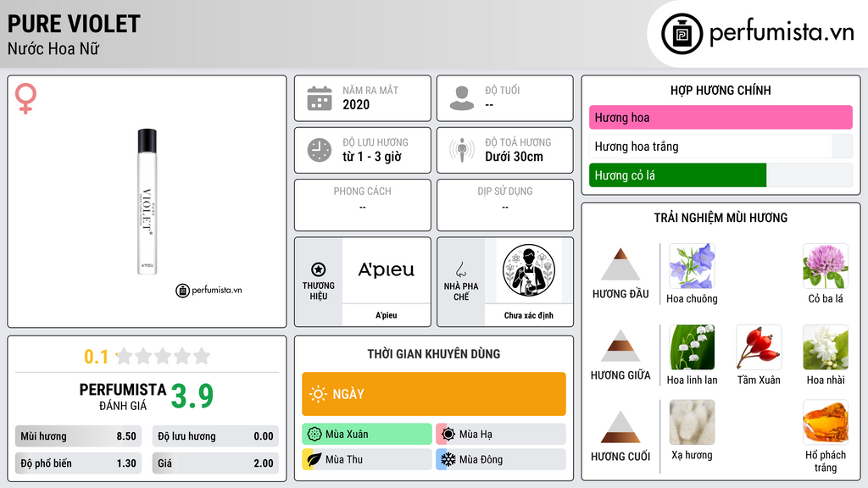The image size is (868, 488).
Task: Click the A'pieu brand name caption
Action: tap(387, 315)
